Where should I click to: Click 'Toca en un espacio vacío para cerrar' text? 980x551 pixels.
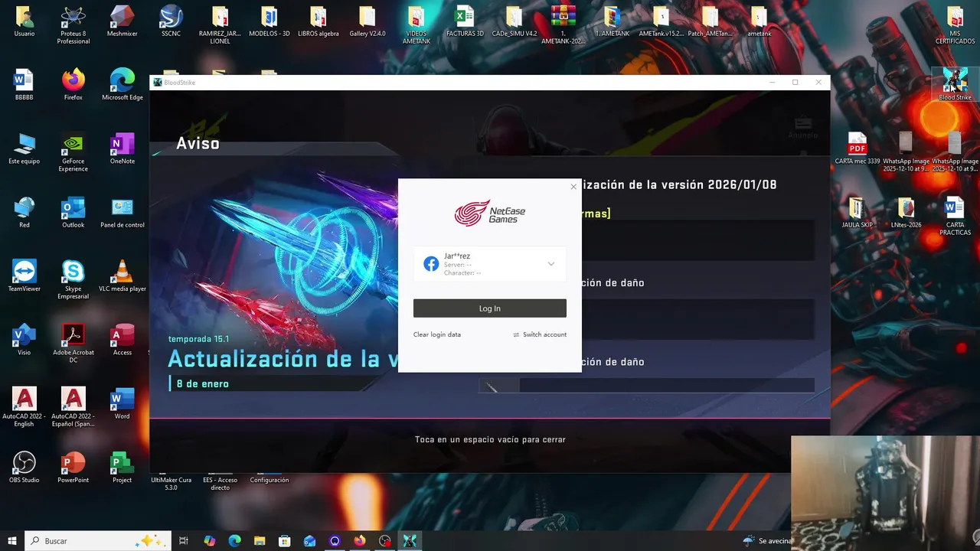point(490,439)
